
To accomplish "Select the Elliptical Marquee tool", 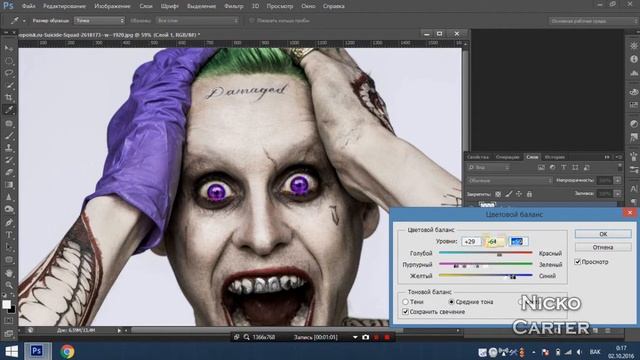I will click(x=9, y=61).
